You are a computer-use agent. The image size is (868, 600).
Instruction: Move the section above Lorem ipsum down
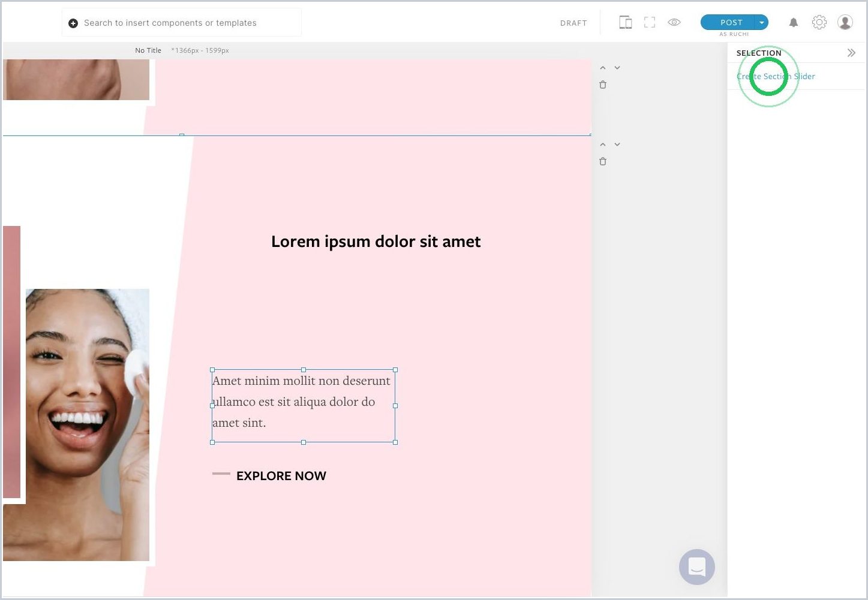point(617,68)
